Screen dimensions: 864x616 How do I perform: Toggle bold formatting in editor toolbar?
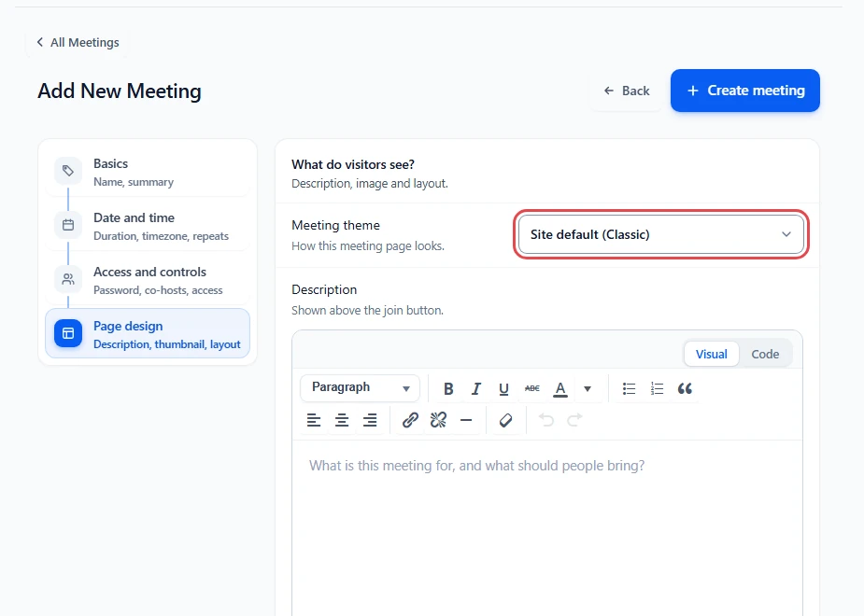tap(448, 388)
